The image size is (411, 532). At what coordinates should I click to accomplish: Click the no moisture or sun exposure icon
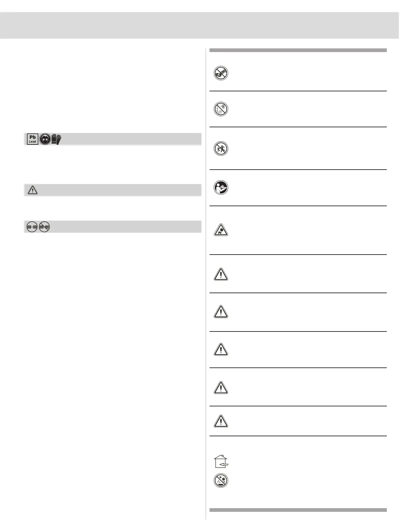pos(221,481)
